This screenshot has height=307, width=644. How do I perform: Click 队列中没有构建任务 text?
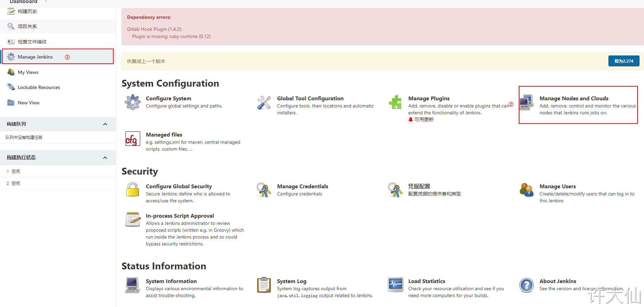(x=24, y=137)
